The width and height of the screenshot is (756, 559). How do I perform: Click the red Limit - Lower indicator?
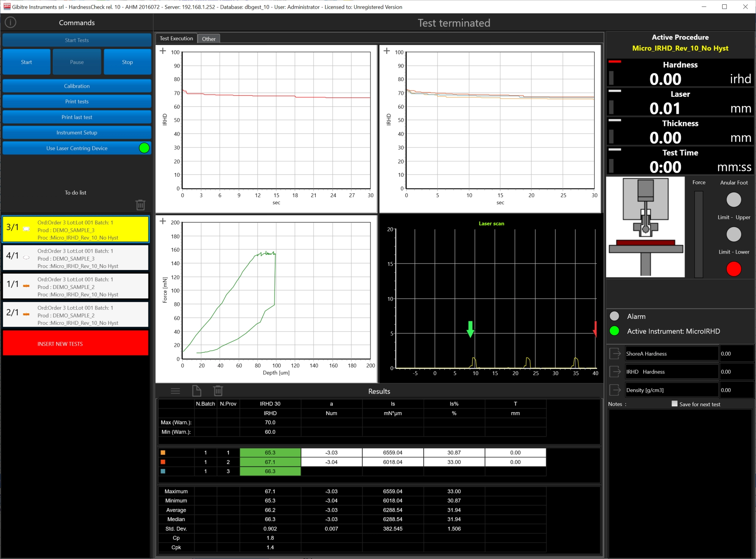733,269
